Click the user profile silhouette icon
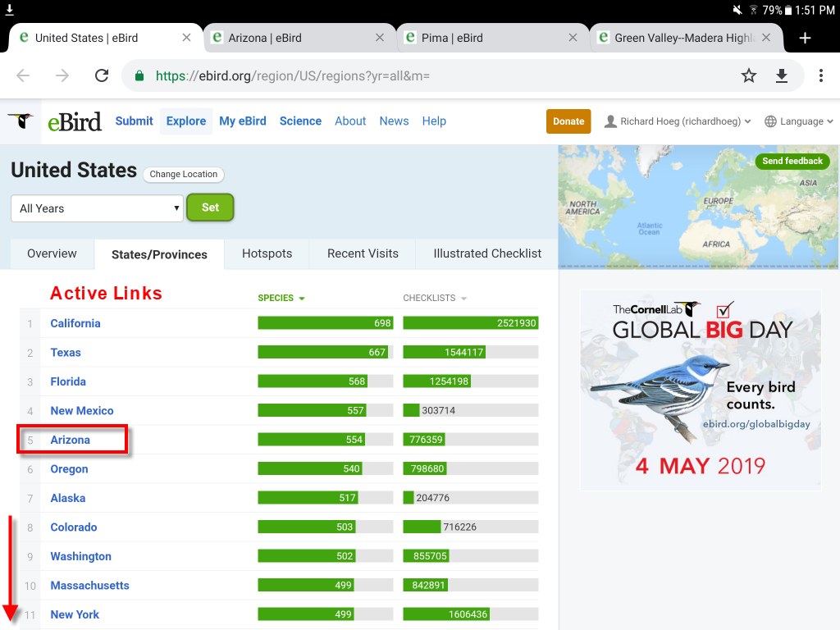Viewport: 840px width, 630px height. [x=610, y=121]
